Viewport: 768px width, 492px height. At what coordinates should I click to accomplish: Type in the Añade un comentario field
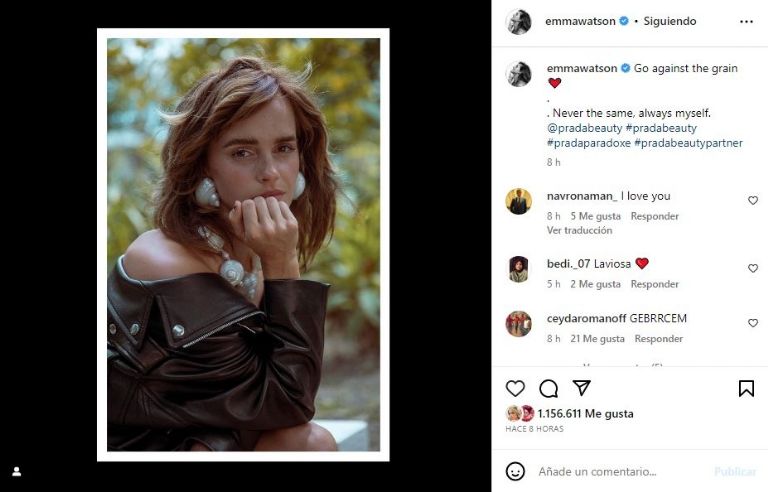(x=620, y=471)
